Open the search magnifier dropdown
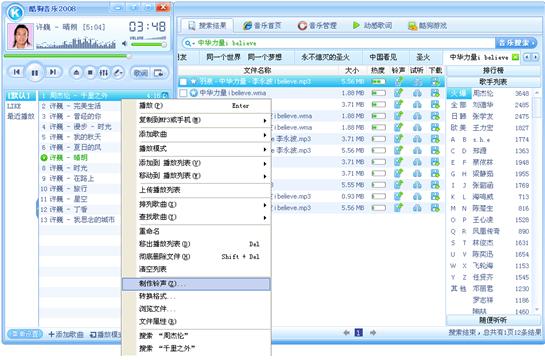The image size is (545, 360). 189,43
